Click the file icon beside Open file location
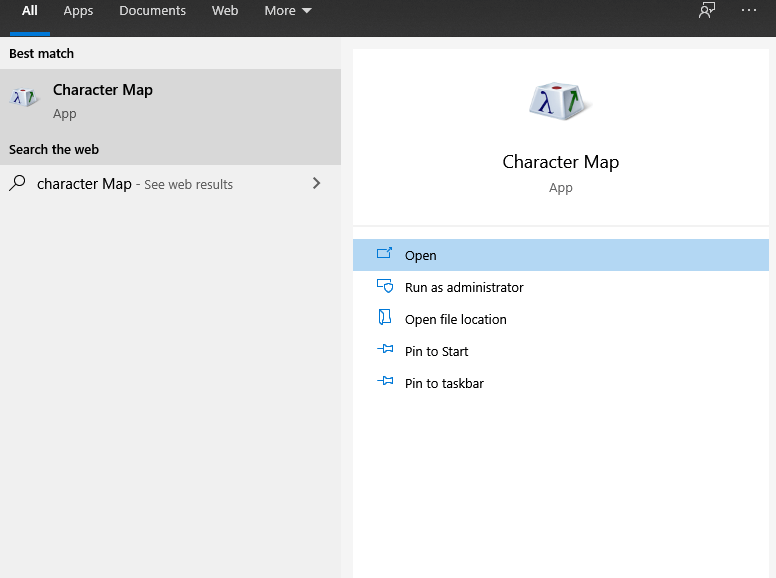This screenshot has height=578, width=776. coord(385,318)
